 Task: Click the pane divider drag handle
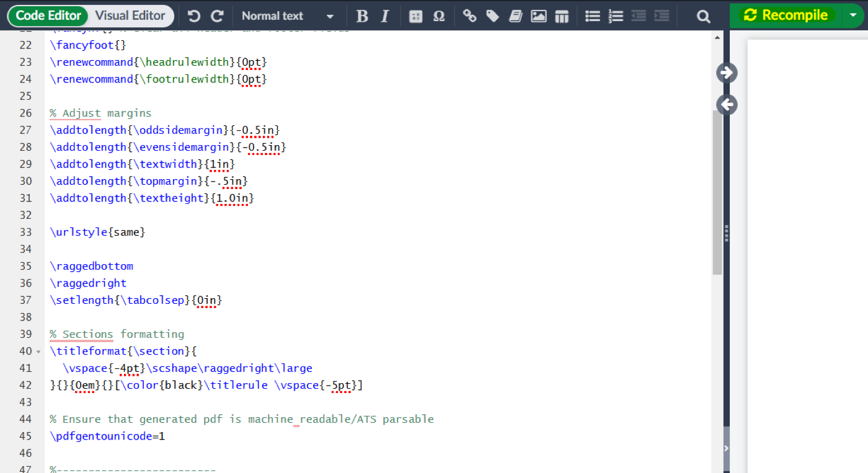(x=727, y=232)
